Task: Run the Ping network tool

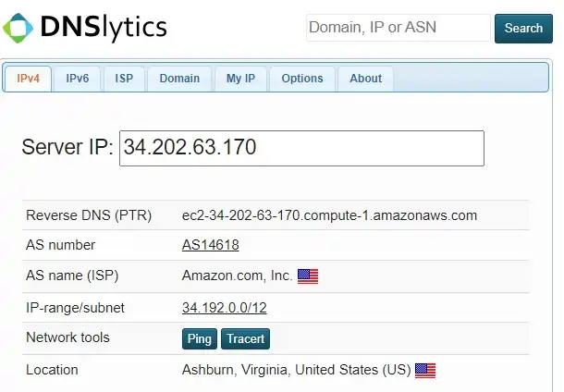Action: [200, 338]
